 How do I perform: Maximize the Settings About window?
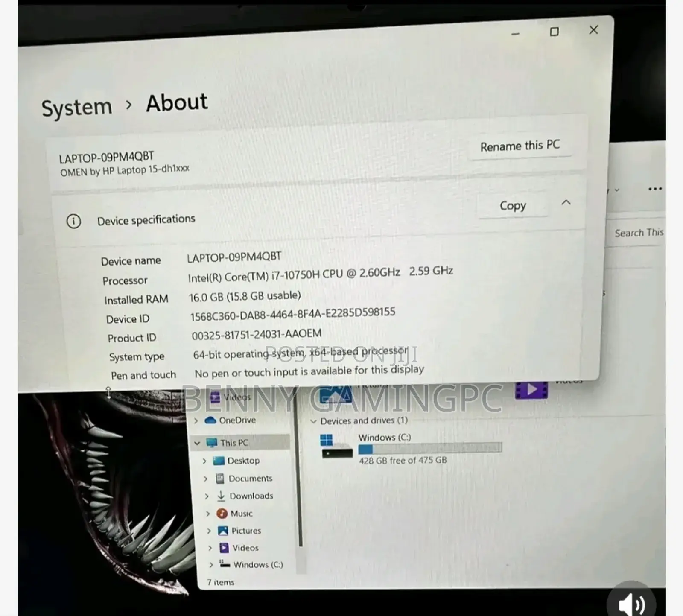click(554, 32)
